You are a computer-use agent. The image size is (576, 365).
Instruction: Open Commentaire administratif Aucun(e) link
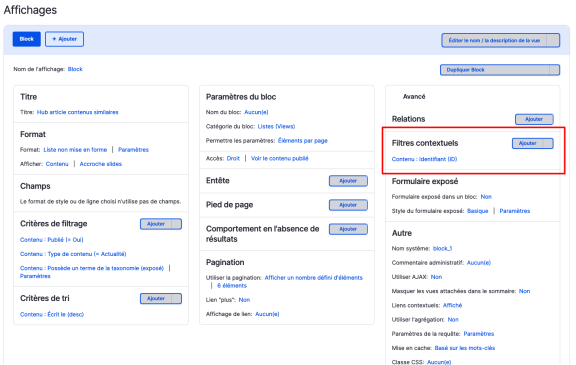(479, 263)
